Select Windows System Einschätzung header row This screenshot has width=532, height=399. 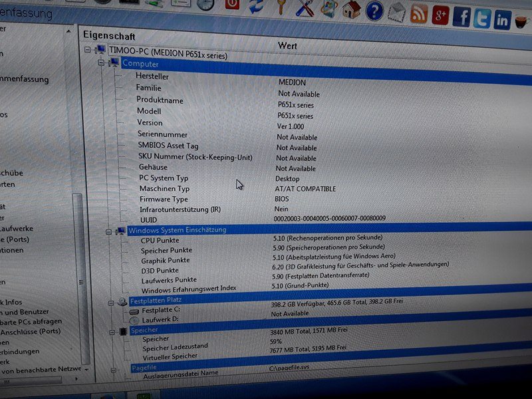(x=329, y=229)
